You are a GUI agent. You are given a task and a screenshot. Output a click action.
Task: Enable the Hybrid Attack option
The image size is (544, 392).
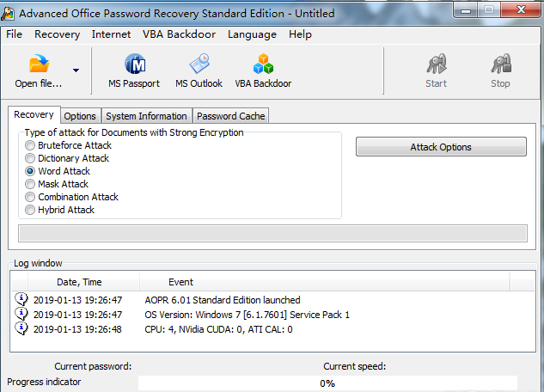(x=31, y=210)
